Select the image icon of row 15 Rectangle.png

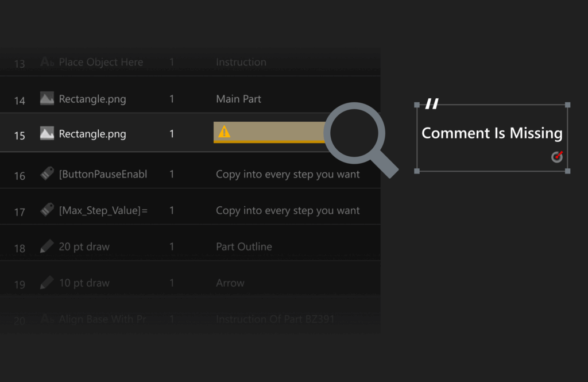pos(47,134)
